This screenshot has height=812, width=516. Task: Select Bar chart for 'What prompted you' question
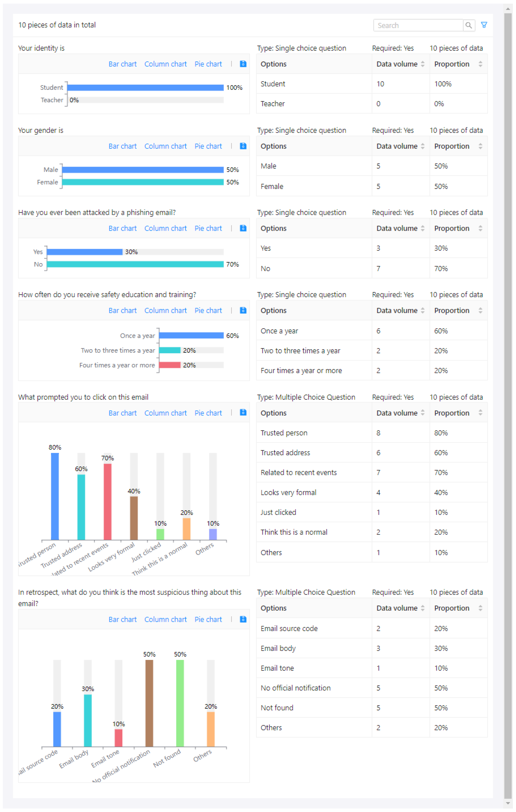[122, 413]
